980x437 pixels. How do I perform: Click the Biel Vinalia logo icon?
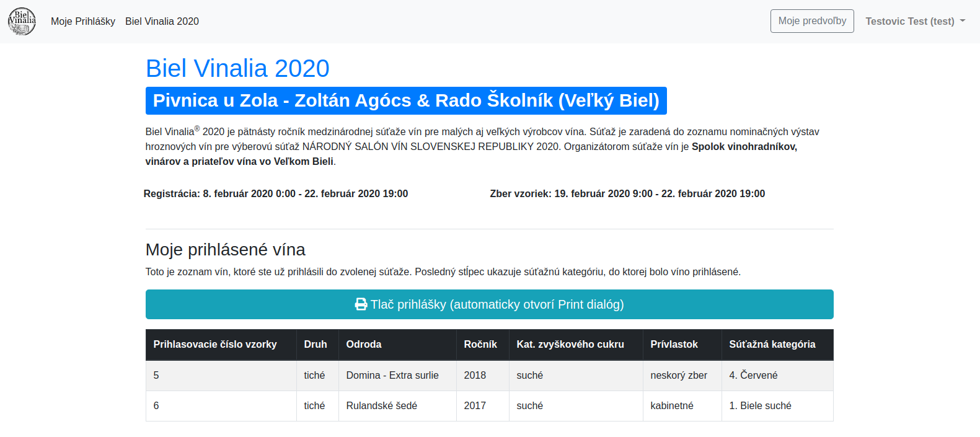22,21
